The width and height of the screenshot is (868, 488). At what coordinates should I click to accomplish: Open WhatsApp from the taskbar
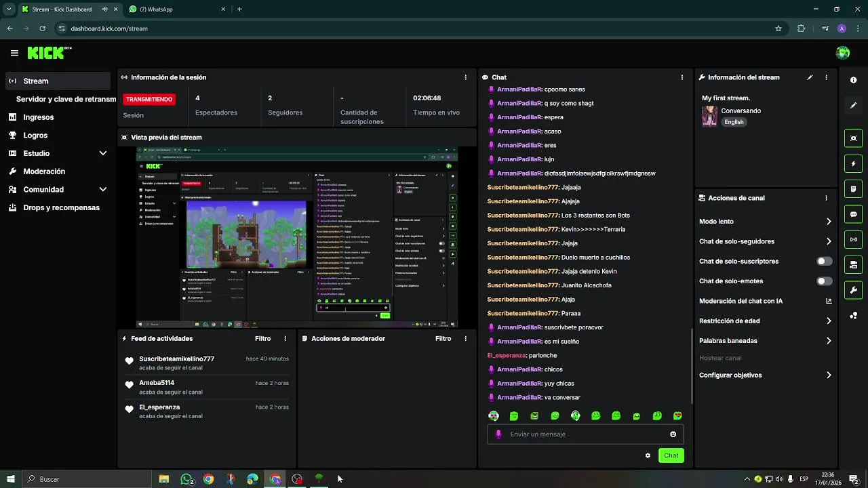(186, 479)
